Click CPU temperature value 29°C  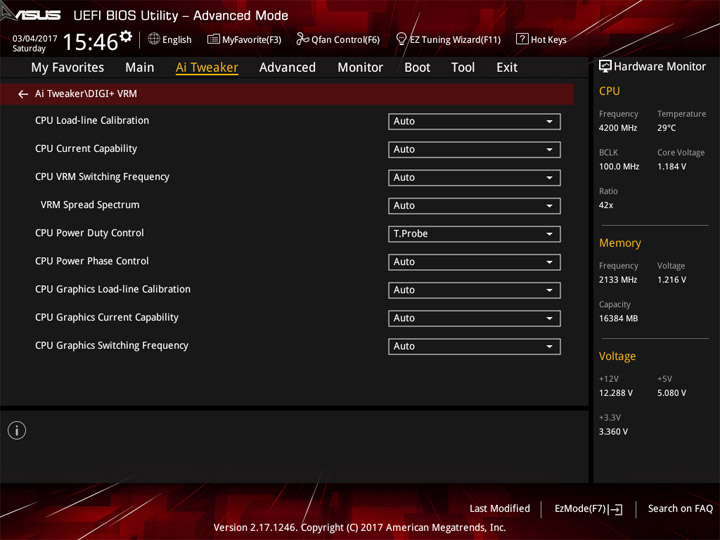pyautogui.click(x=666, y=128)
